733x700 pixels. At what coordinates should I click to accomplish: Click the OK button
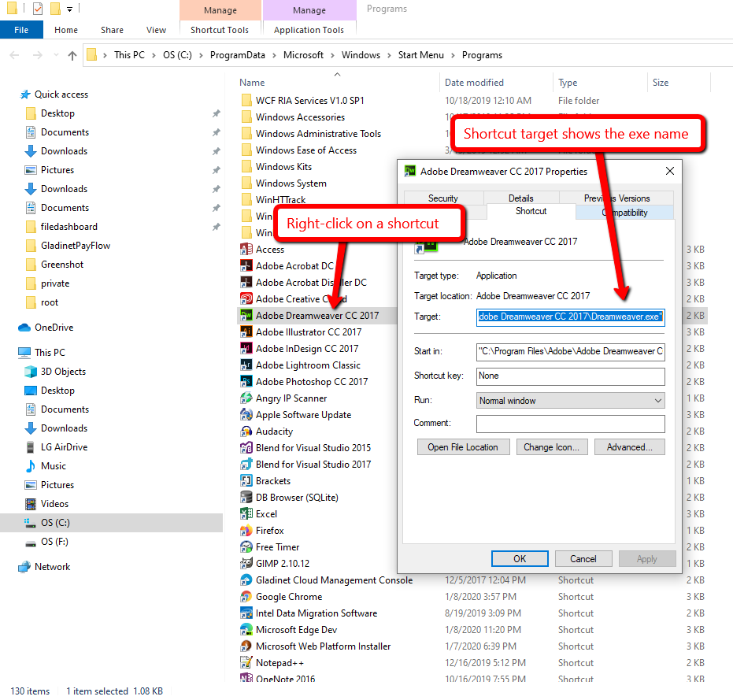pos(520,559)
